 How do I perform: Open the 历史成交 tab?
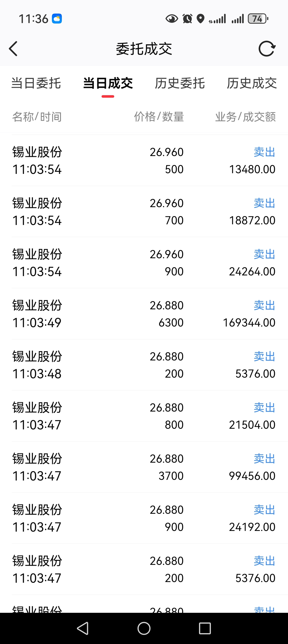pyautogui.click(x=252, y=83)
